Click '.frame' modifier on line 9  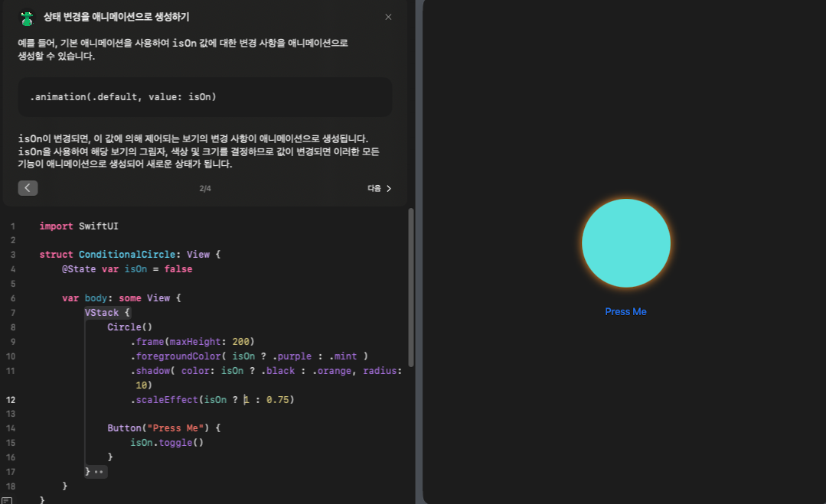(148, 342)
